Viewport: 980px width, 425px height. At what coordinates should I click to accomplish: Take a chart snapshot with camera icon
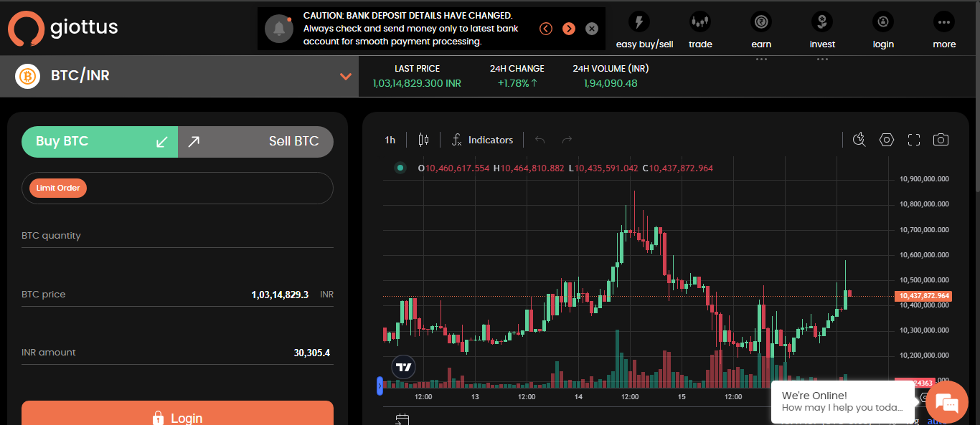click(x=941, y=140)
